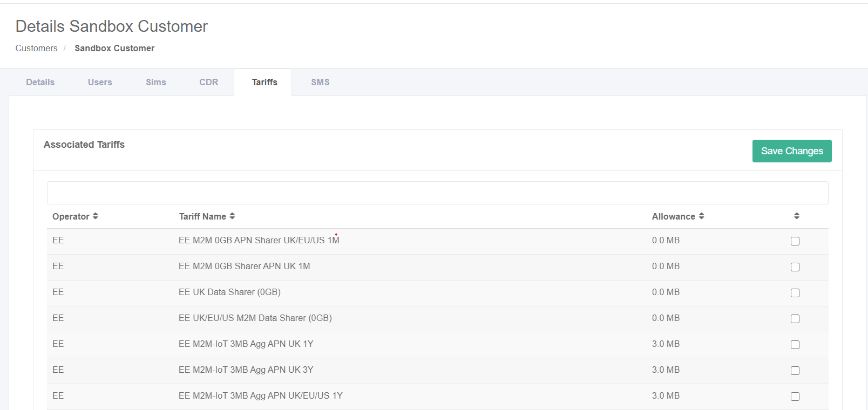Click the Associated Tariffs heading
The image size is (868, 410).
point(84,145)
